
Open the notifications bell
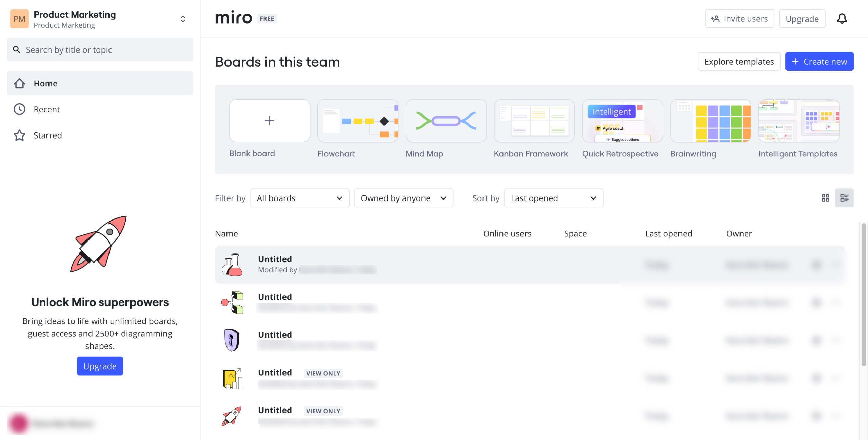pyautogui.click(x=842, y=19)
